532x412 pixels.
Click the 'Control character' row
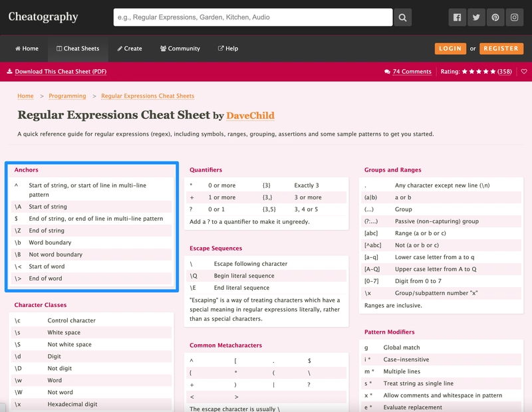click(x=91, y=320)
